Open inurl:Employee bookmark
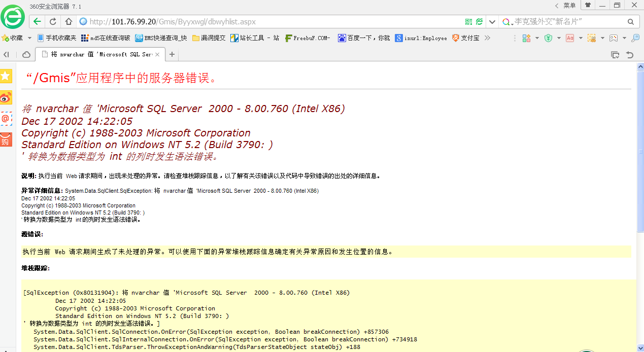The height and width of the screenshot is (352, 644). click(421, 38)
